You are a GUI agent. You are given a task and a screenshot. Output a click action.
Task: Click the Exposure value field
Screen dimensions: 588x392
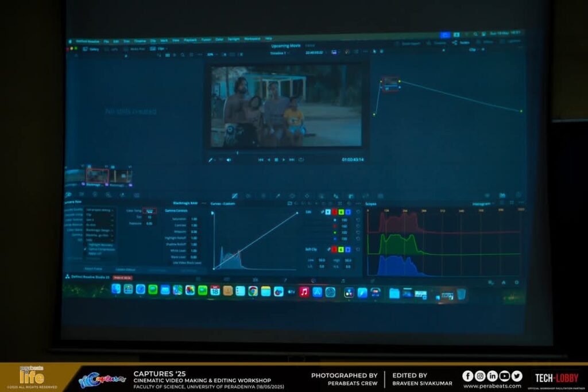click(x=150, y=223)
